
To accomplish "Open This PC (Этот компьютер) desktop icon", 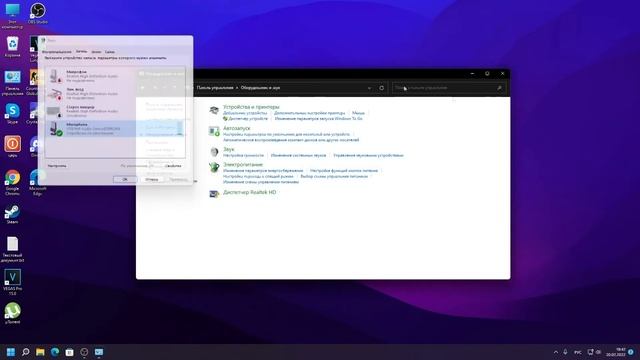I will tap(12, 16).
